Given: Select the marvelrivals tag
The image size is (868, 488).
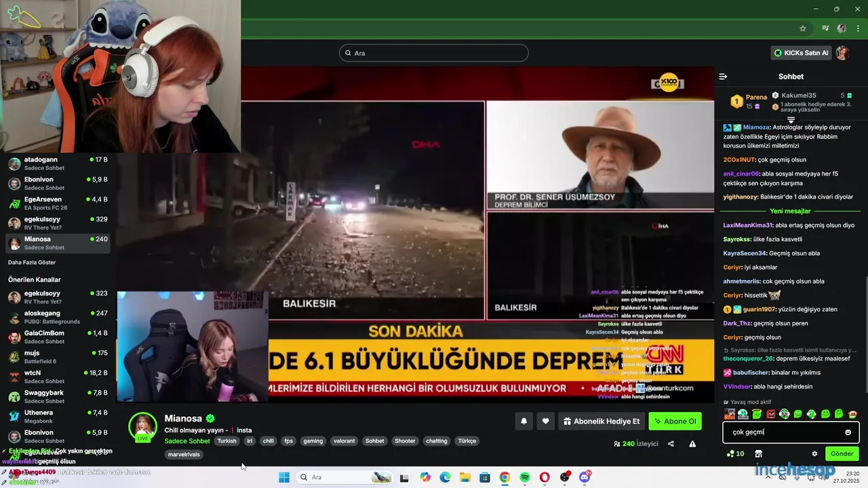Looking at the screenshot, I should tap(184, 454).
